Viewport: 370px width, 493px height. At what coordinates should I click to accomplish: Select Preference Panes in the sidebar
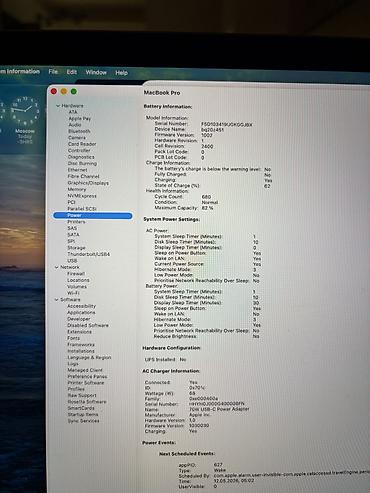[87, 376]
